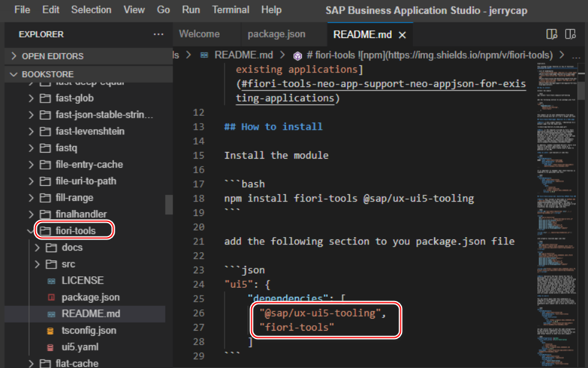The image size is (588, 368).
Task: Select the fastq folder icon
Action: pos(45,148)
